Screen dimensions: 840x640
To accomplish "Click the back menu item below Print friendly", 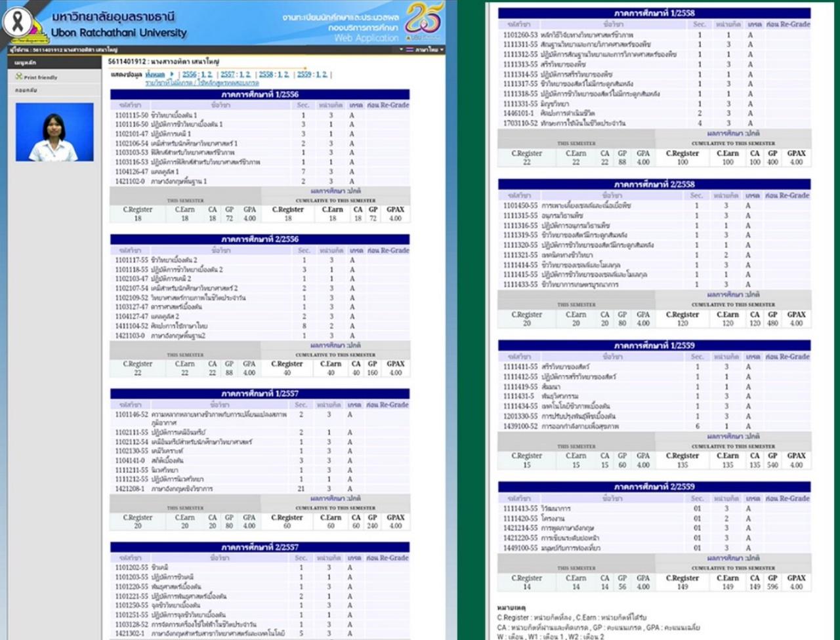I will click(26, 90).
